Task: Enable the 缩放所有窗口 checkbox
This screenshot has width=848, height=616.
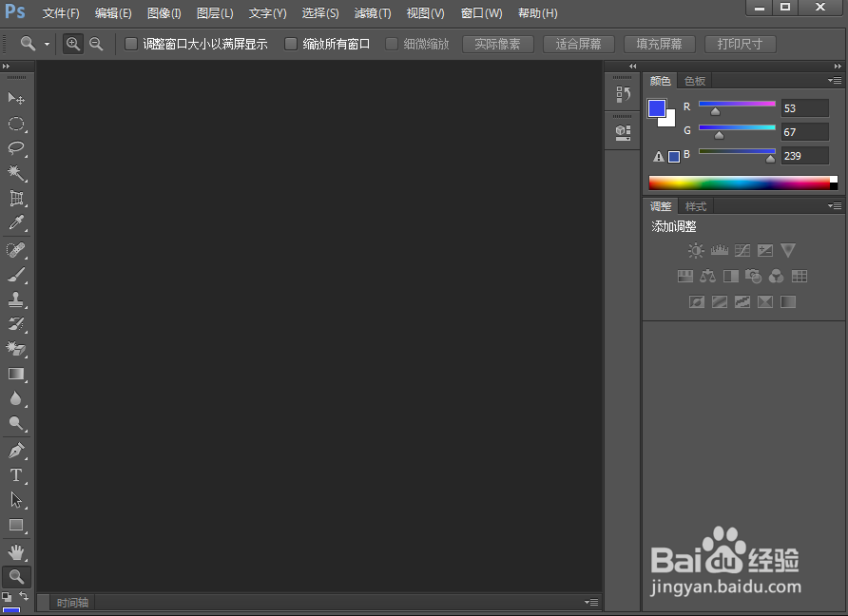Action: pos(291,44)
